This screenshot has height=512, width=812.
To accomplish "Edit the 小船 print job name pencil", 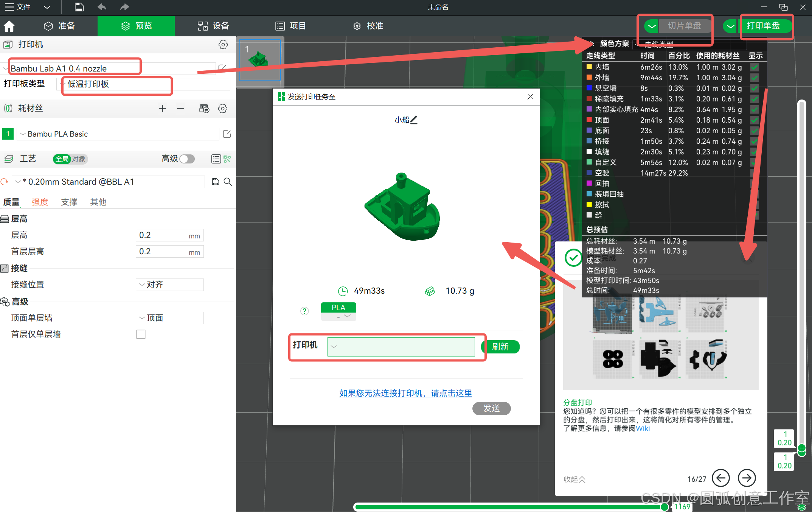I will [414, 120].
